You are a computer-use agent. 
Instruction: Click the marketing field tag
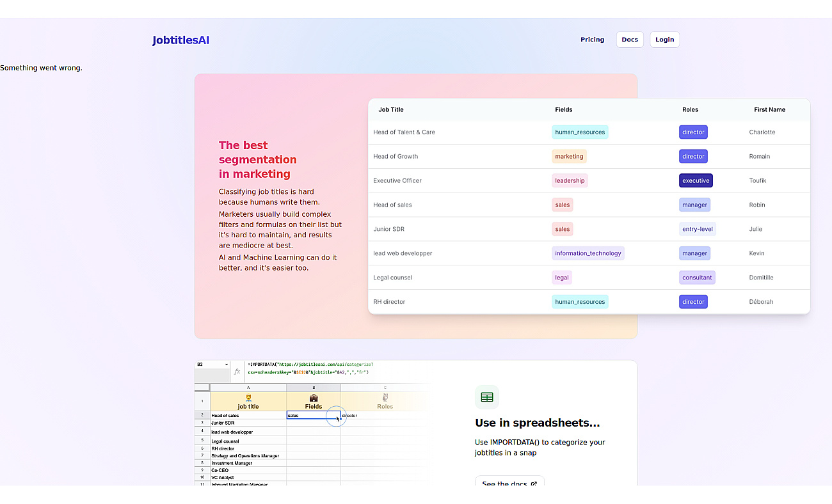[569, 157]
